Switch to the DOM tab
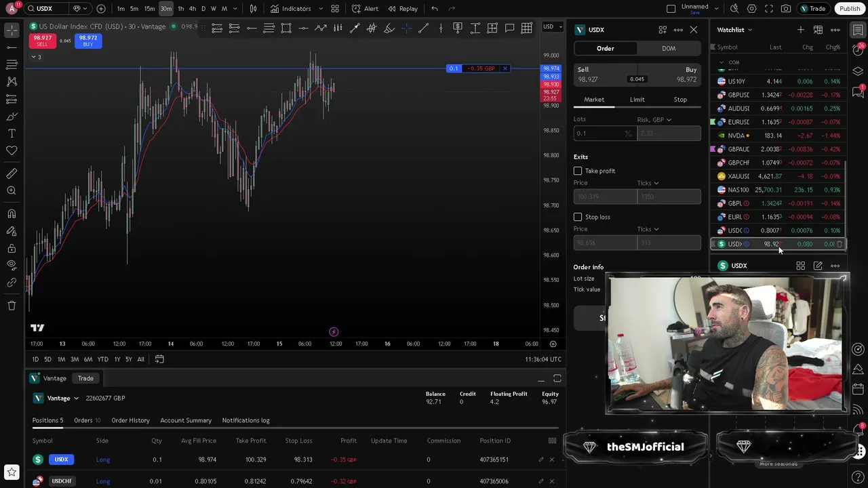Viewport: 868px width, 488px height. click(669, 49)
